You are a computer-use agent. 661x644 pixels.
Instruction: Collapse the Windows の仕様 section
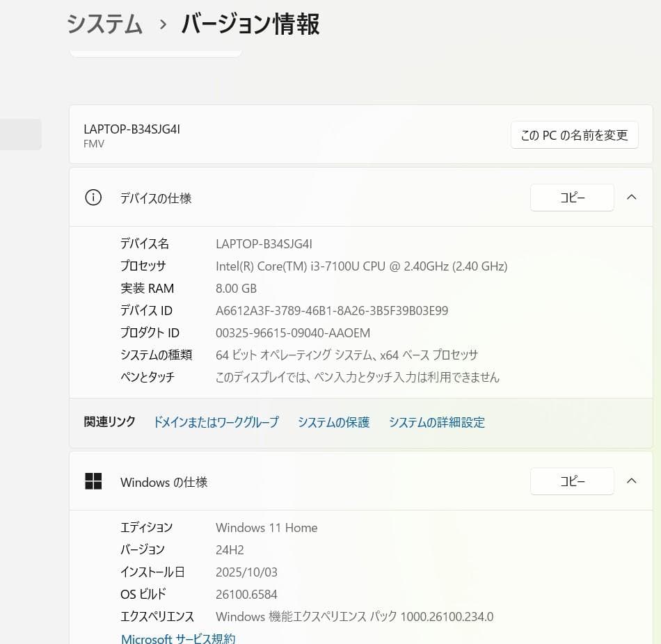pos(631,481)
